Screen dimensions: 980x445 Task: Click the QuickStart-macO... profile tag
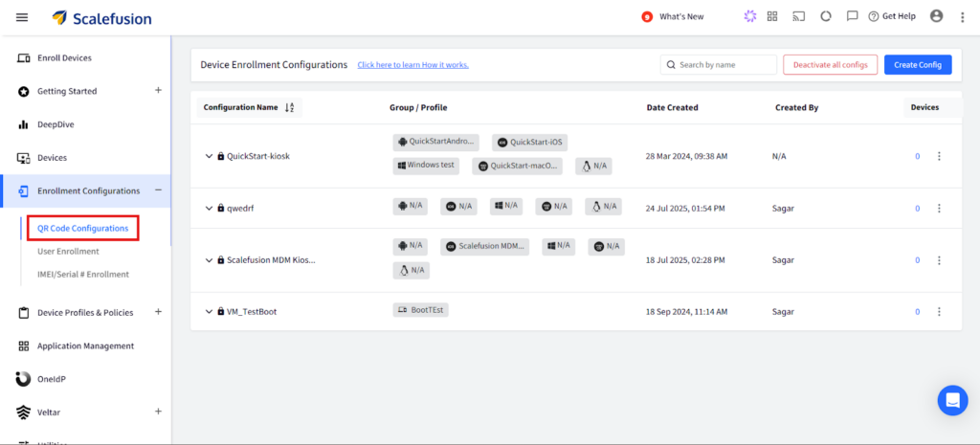click(x=517, y=167)
